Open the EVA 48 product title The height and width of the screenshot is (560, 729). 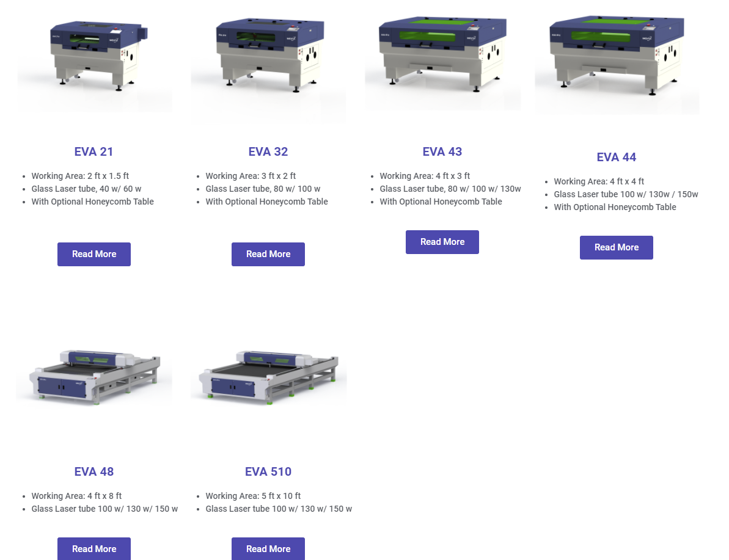(x=94, y=471)
